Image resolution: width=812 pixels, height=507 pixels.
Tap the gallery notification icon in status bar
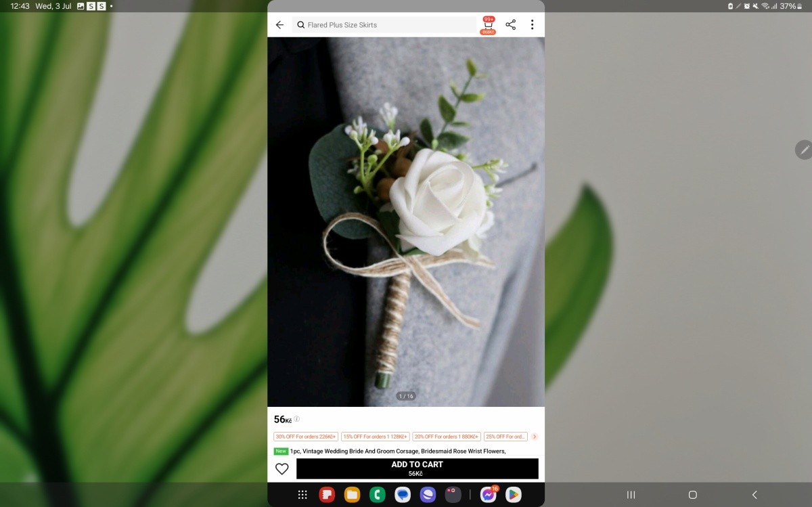click(81, 6)
